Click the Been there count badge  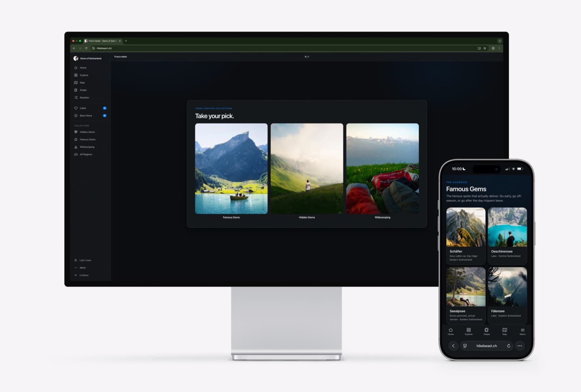pyautogui.click(x=104, y=116)
